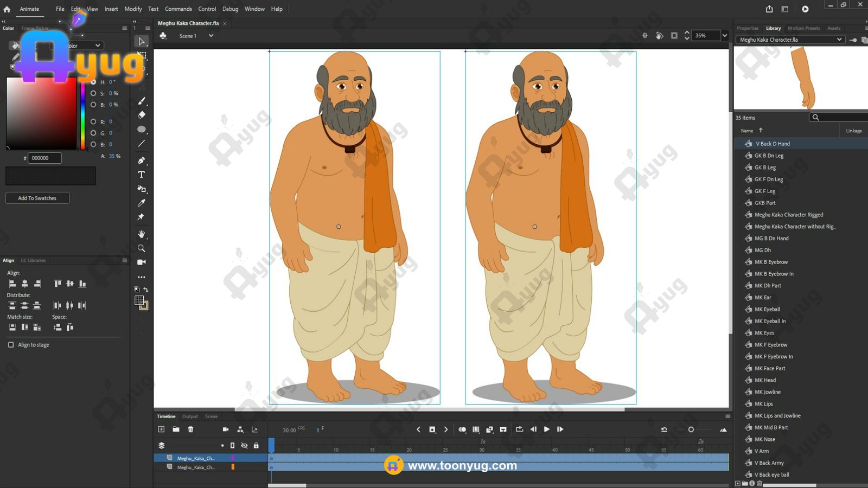Screen dimensions: 868x488
Task: Pick the Text tool in toolbar
Action: coord(142,175)
